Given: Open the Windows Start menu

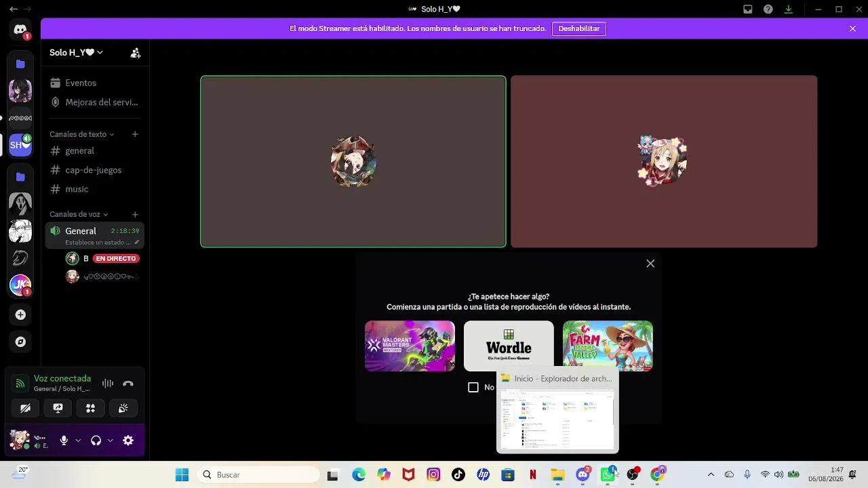Looking at the screenshot, I should (x=182, y=474).
